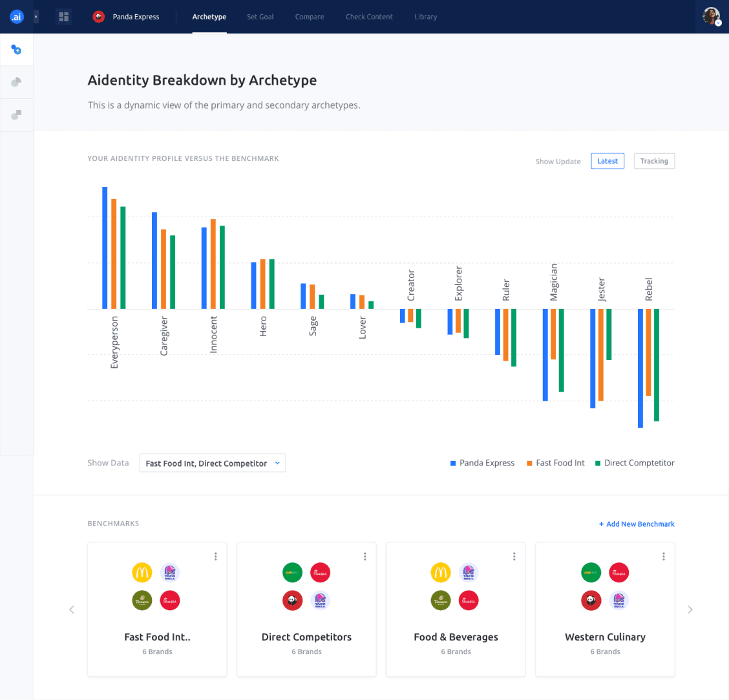The image size is (729, 700).
Task: Choose the Tracking update view
Action: (654, 161)
